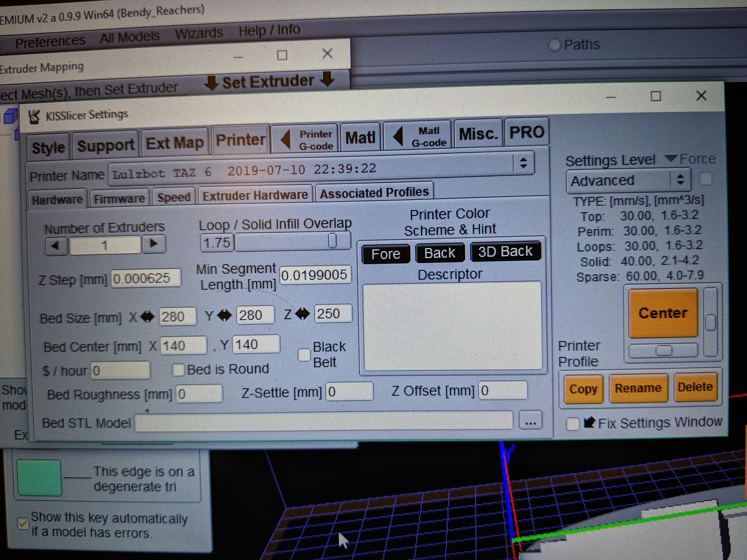Screen dimensions: 747x560
Task: Click the Z Offset field
Action: [x=503, y=390]
